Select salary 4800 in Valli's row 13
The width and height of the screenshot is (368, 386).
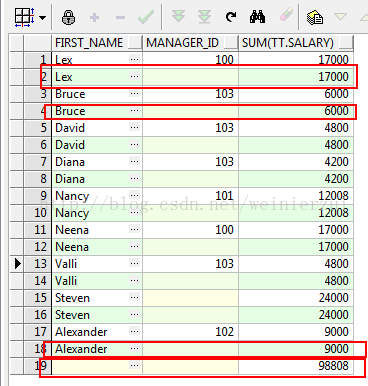pyautogui.click(x=296, y=264)
